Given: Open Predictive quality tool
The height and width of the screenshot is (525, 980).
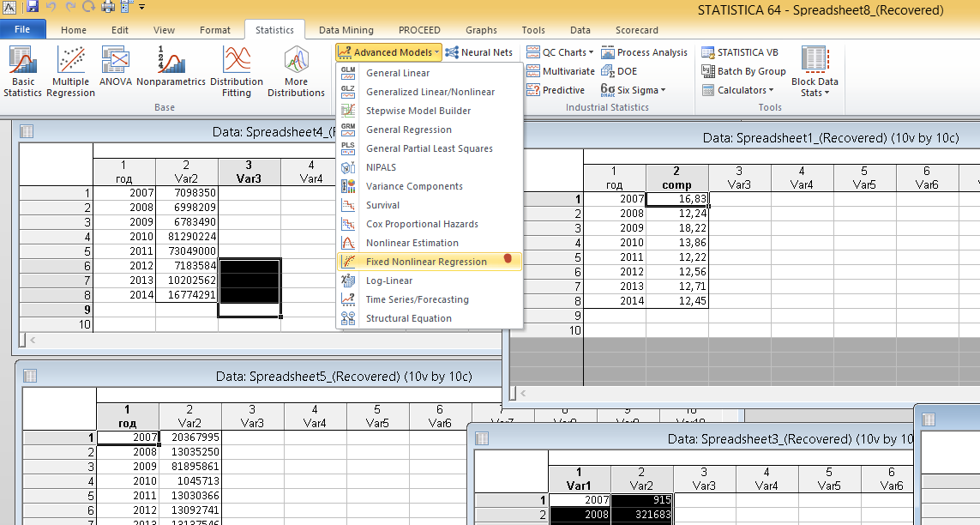Looking at the screenshot, I should [556, 90].
